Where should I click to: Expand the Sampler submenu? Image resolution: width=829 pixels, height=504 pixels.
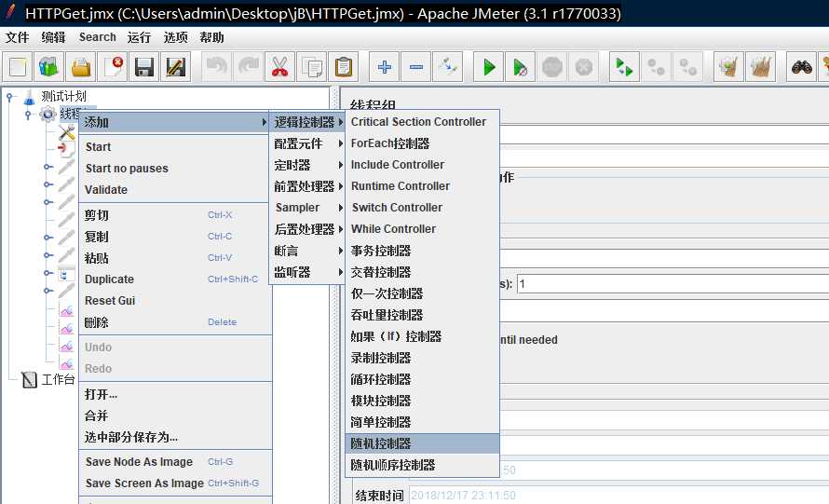point(307,208)
